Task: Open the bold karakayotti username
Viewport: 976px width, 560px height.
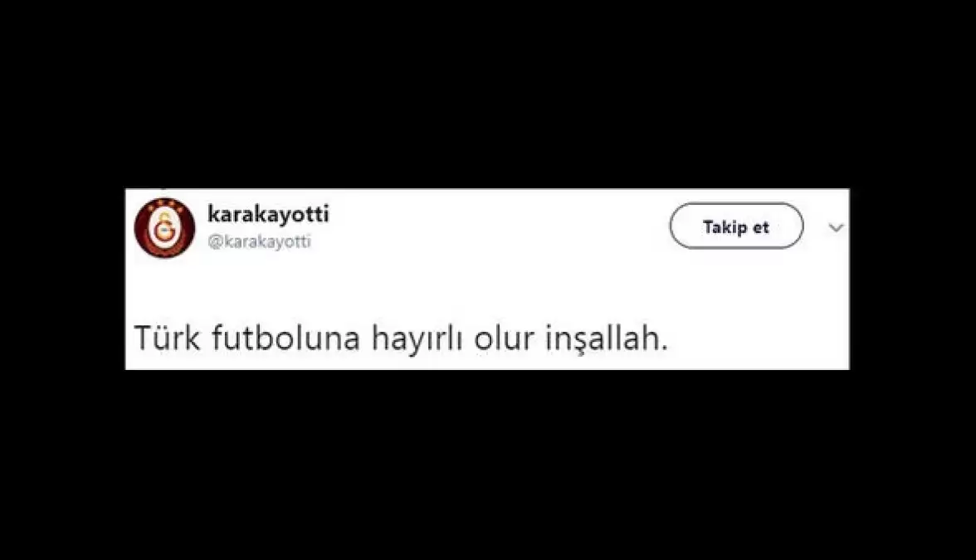Action: (268, 214)
